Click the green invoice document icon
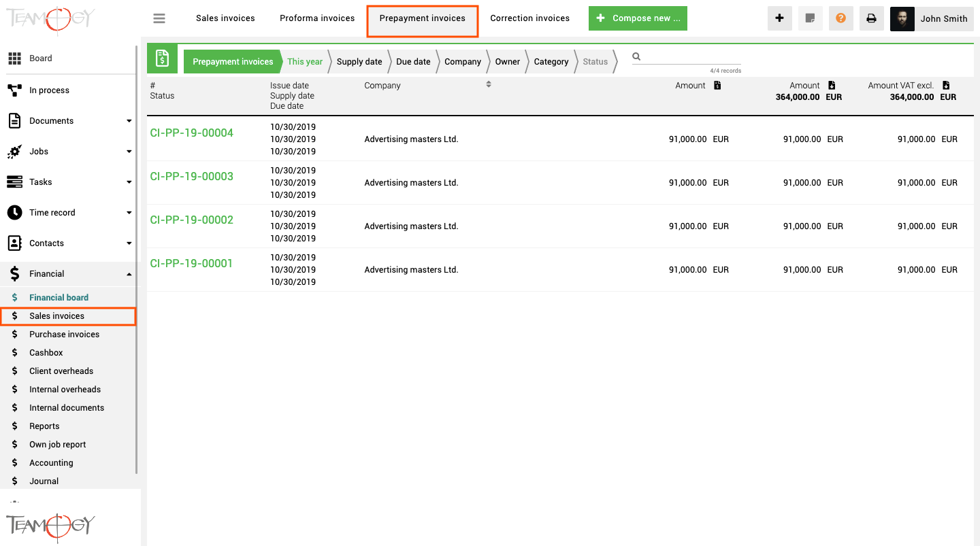 (x=162, y=58)
